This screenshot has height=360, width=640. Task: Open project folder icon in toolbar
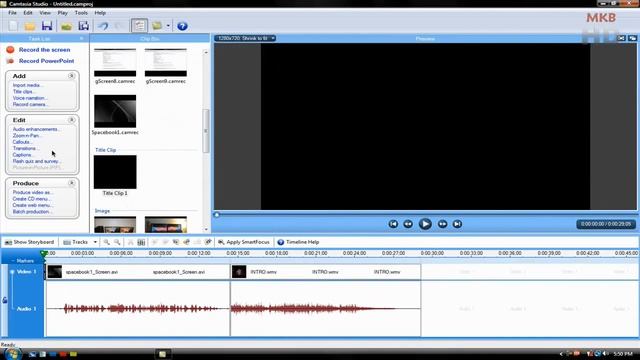click(x=30, y=26)
